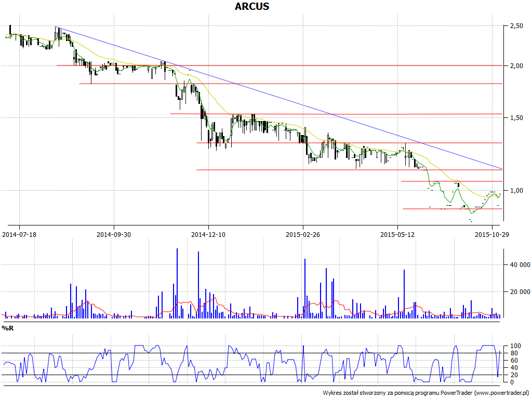This screenshot has width=532, height=399.
Task: Click the 1,00 price axis label
Action: [516, 191]
